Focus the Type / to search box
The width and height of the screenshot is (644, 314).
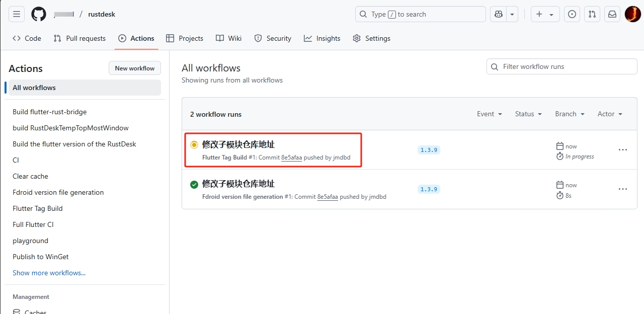tap(421, 14)
